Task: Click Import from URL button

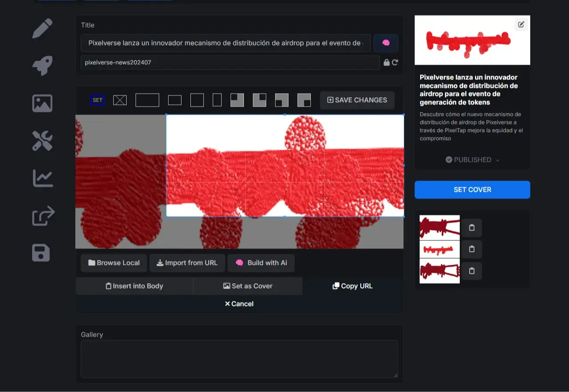Action: click(x=187, y=263)
